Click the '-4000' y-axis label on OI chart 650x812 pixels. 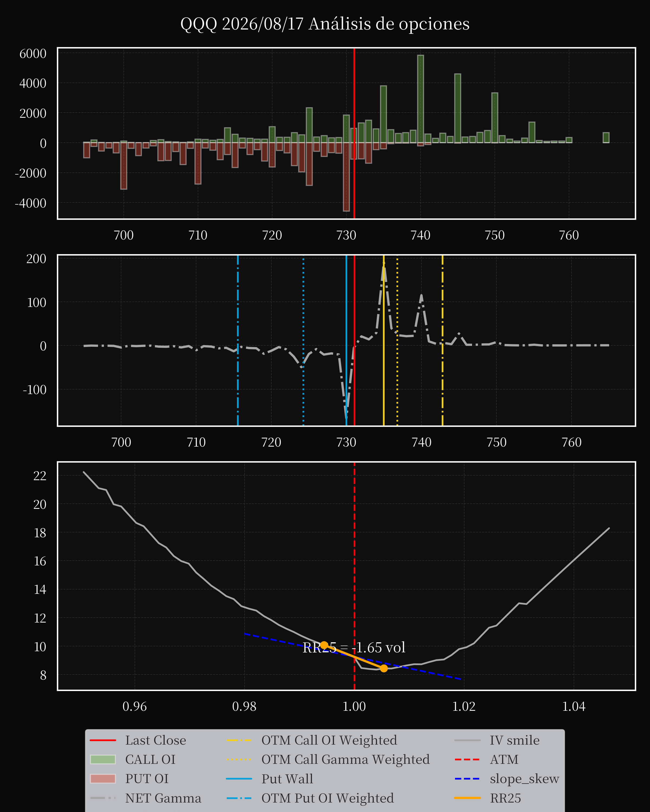pyautogui.click(x=31, y=203)
